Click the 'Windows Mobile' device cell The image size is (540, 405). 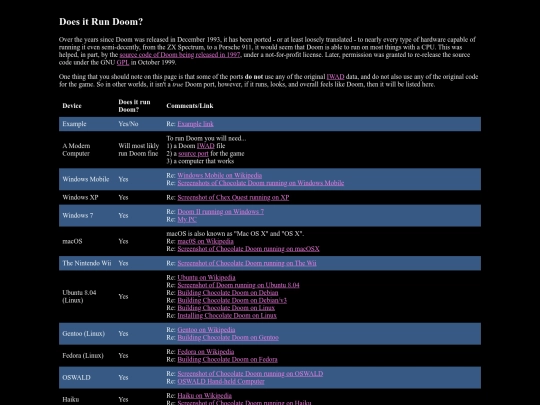tap(86, 179)
